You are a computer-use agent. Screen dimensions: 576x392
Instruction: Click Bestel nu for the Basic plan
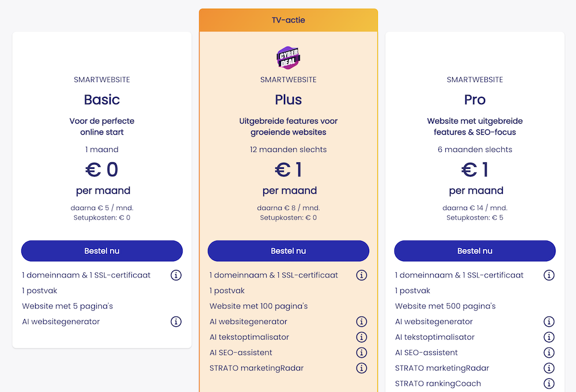[102, 251]
